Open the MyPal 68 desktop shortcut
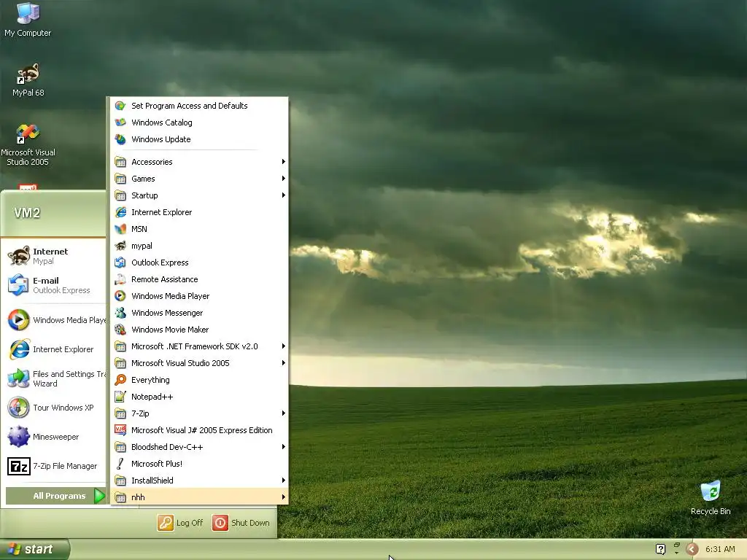Image resolution: width=747 pixels, height=560 pixels. pyautogui.click(x=28, y=80)
